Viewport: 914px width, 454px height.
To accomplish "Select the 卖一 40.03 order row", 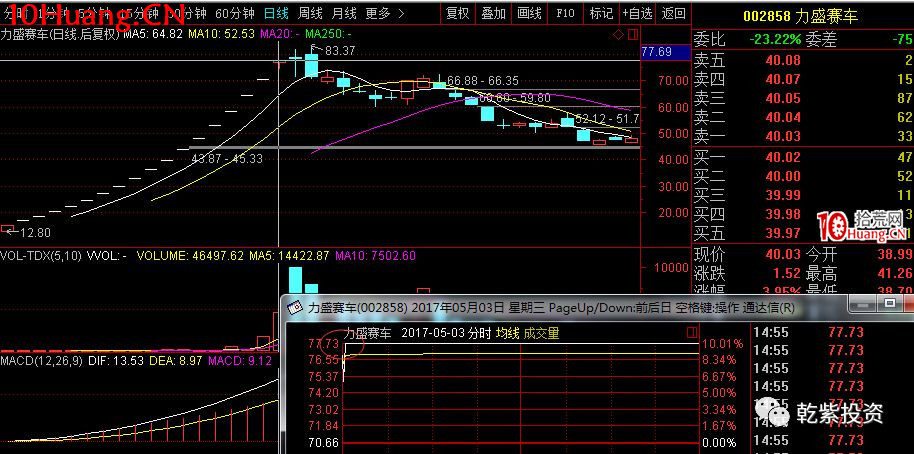I will point(803,137).
